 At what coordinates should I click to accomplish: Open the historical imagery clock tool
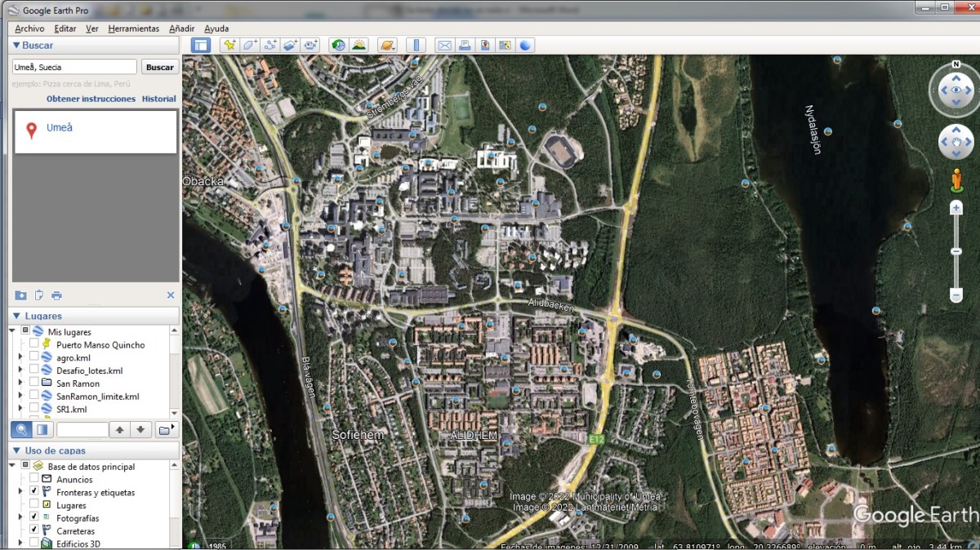pos(338,46)
